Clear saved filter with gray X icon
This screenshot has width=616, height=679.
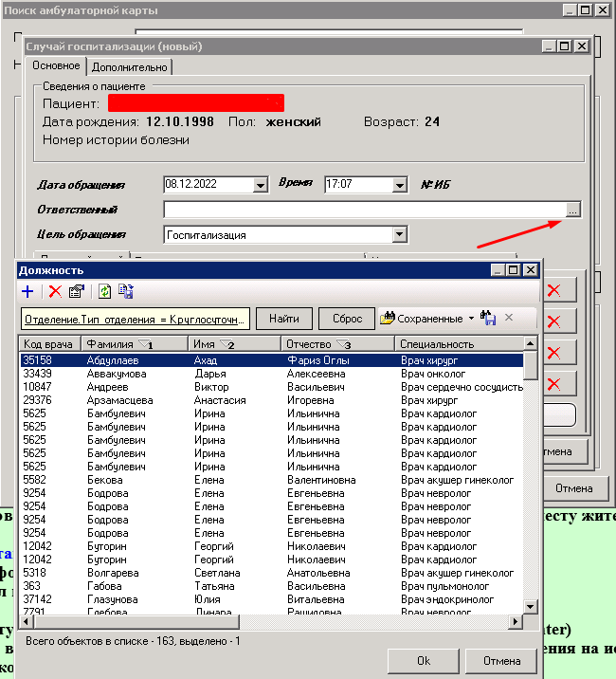509,318
